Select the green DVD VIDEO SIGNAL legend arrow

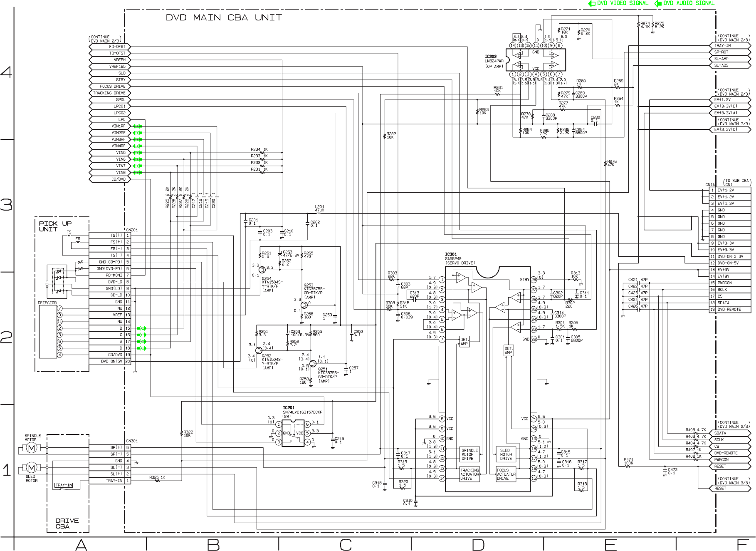[592, 3]
